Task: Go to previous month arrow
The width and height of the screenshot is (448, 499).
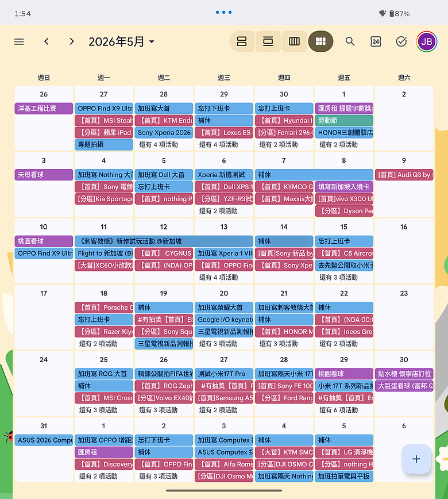Action: pos(47,42)
